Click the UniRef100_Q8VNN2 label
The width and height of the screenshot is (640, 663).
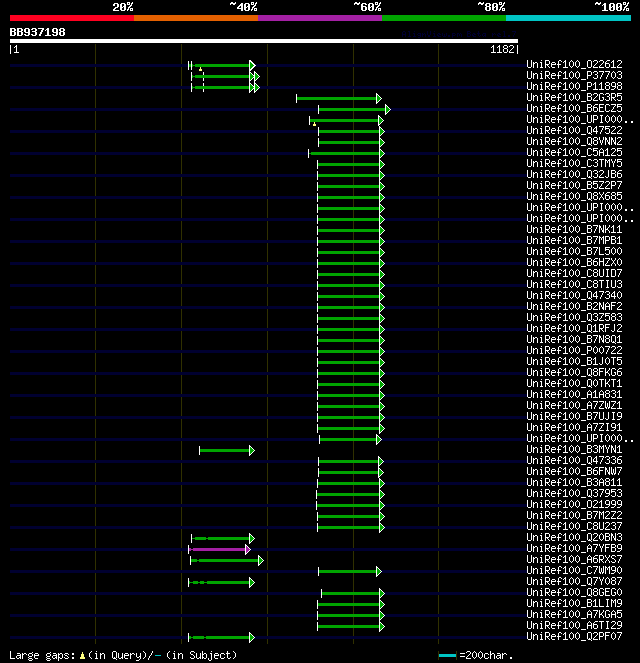[574, 141]
